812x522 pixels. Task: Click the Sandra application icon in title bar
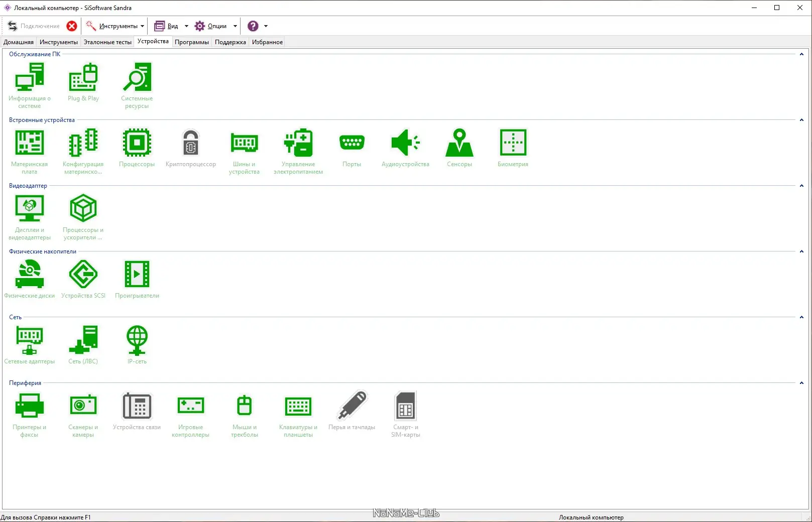[7, 8]
